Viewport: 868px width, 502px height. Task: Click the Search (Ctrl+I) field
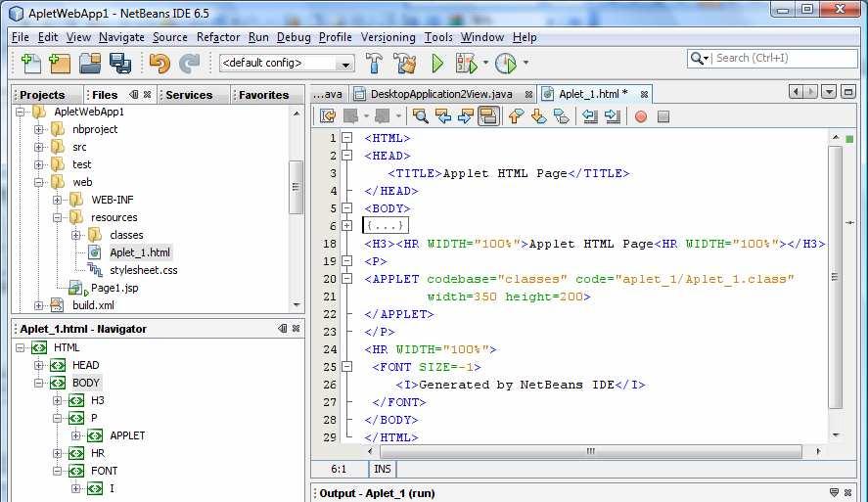pos(785,58)
